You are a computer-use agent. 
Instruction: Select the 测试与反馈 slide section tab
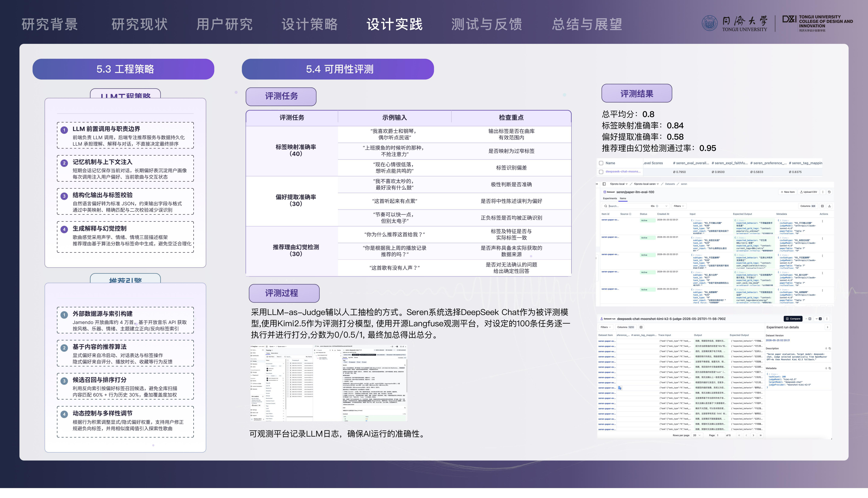[x=487, y=24]
